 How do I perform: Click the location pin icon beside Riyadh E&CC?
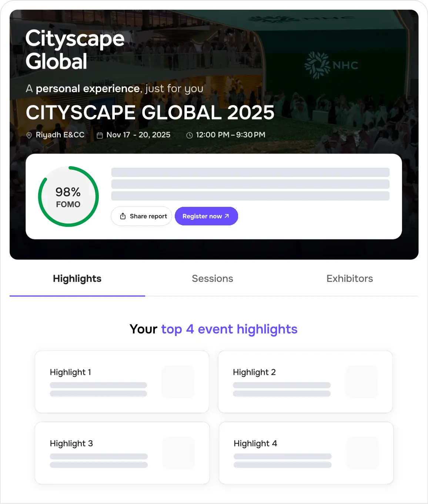pos(29,135)
